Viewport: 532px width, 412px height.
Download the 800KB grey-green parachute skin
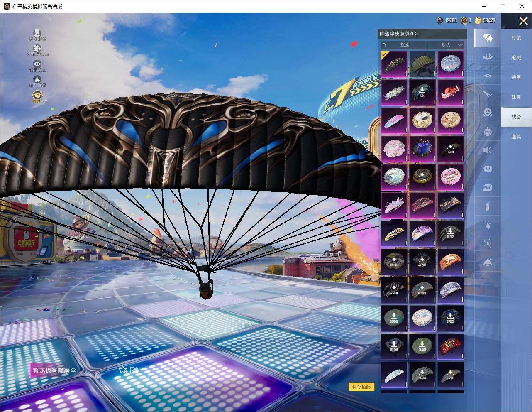(x=422, y=290)
